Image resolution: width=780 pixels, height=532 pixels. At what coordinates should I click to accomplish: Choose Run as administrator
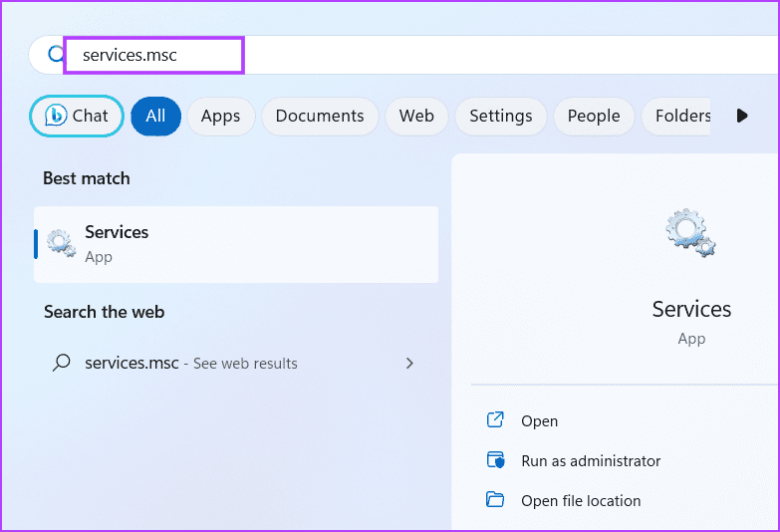pyautogui.click(x=591, y=461)
